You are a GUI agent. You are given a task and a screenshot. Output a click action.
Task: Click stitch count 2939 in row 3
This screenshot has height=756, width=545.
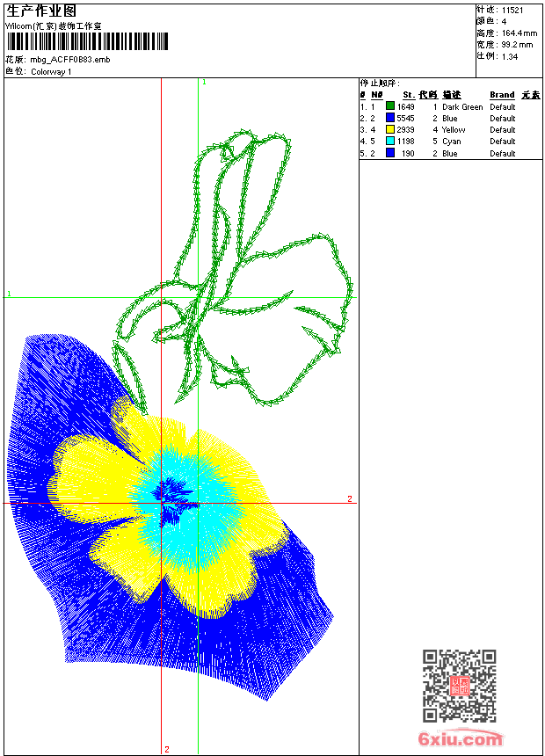point(405,130)
